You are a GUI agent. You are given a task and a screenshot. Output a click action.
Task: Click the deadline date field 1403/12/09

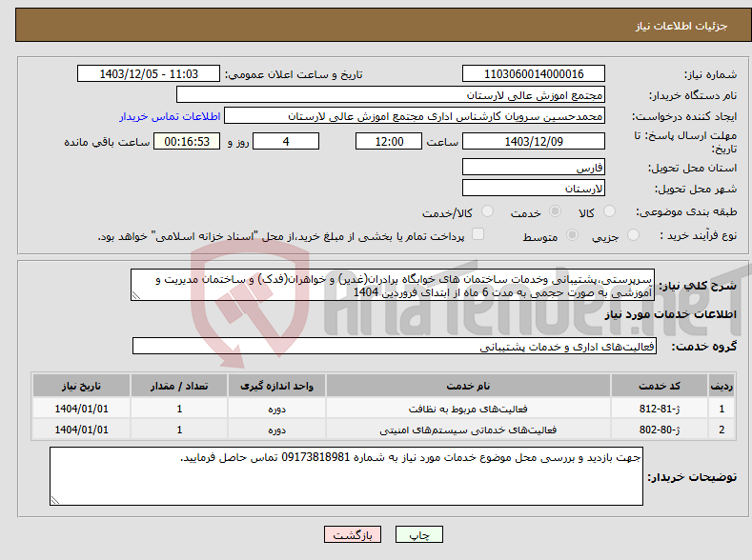tap(534, 141)
